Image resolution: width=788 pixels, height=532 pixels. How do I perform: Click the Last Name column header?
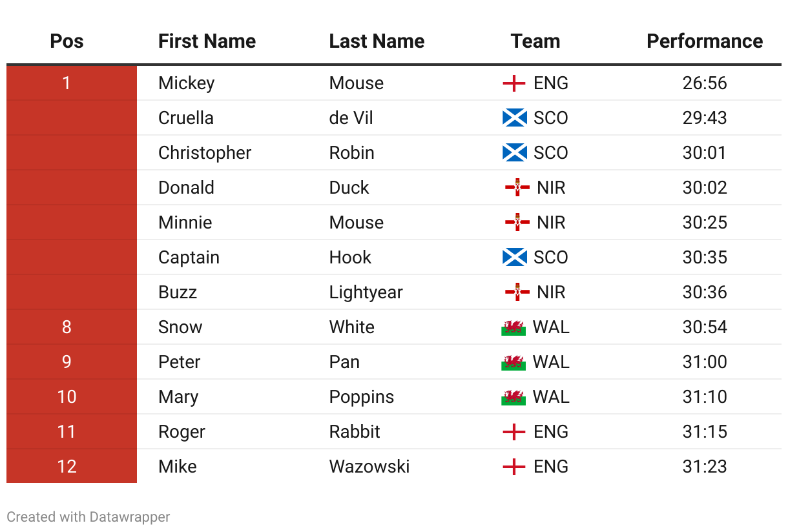click(x=377, y=41)
